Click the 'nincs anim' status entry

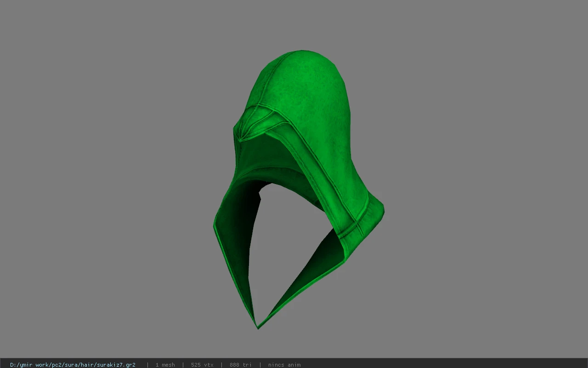[284, 365]
